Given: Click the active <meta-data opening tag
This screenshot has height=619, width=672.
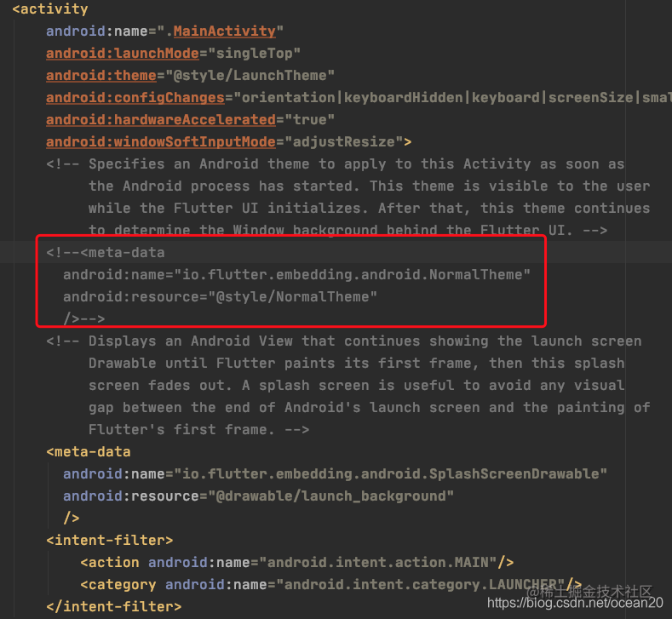Looking at the screenshot, I should tap(89, 451).
